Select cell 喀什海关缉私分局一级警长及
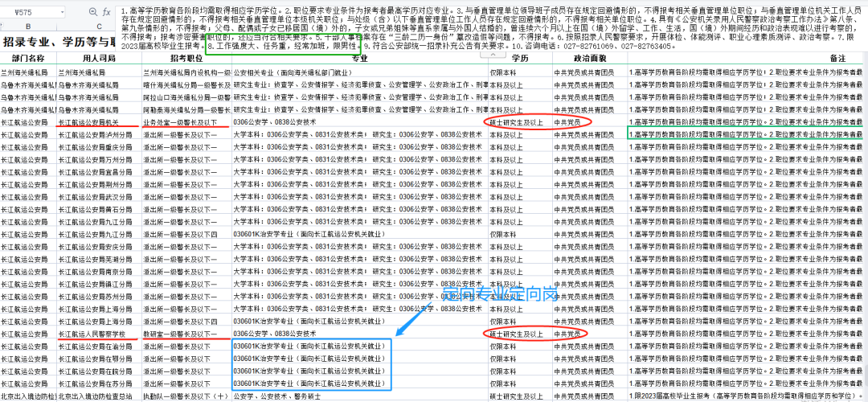 (186, 84)
